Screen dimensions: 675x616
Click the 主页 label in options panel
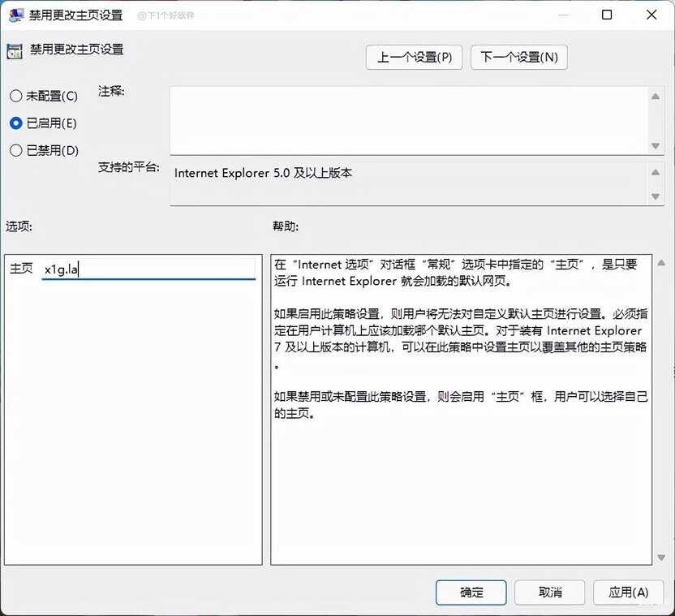pos(21,269)
